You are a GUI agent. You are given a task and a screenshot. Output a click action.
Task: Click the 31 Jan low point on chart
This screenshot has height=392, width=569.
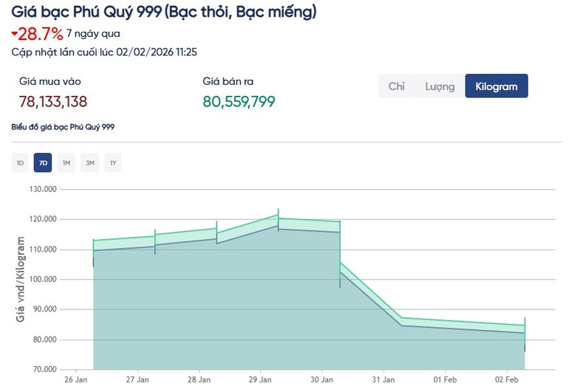tap(402, 319)
